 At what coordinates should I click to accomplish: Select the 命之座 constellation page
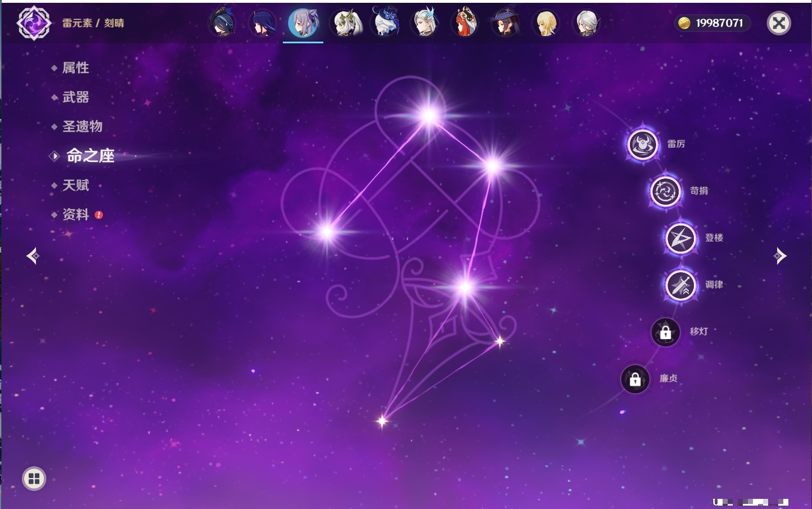[91, 156]
